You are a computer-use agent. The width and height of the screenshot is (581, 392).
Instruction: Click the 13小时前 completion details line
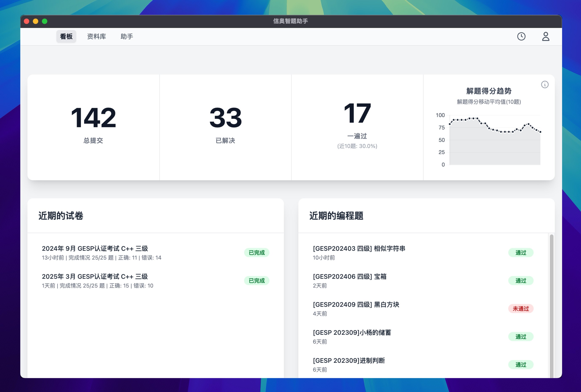coord(102,258)
